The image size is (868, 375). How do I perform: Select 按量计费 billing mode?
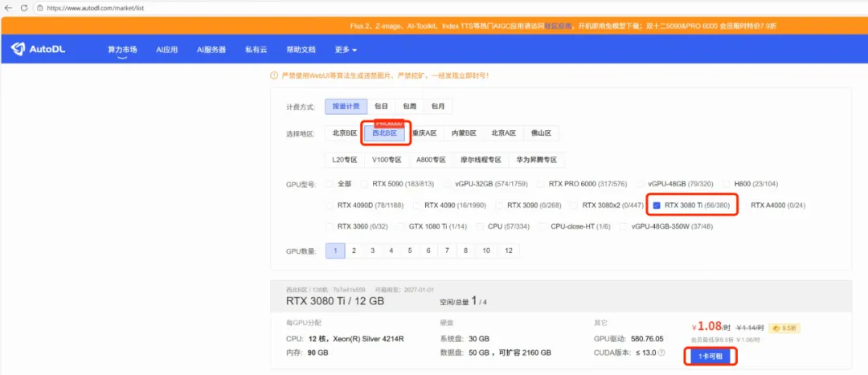point(346,106)
